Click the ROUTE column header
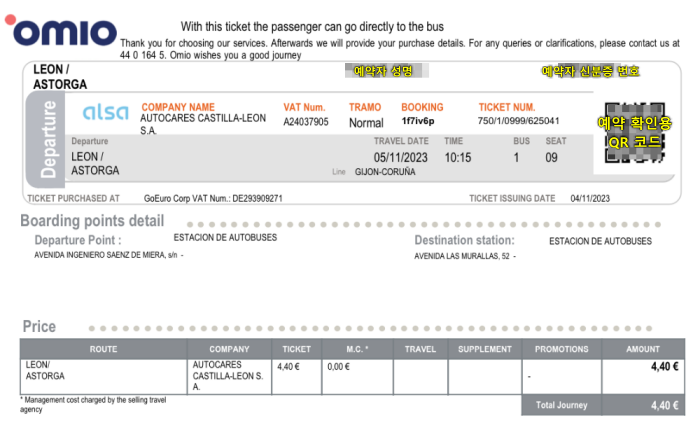The width and height of the screenshot is (700, 430). point(103,349)
